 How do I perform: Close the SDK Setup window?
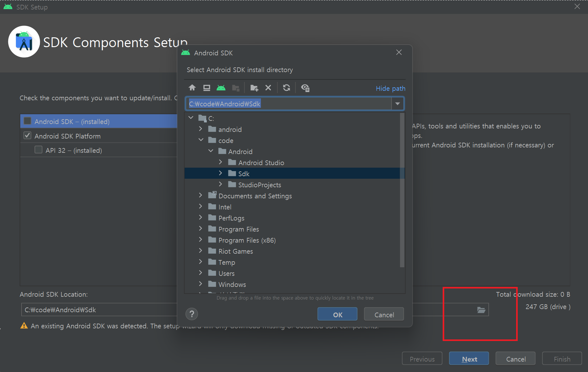(577, 6)
